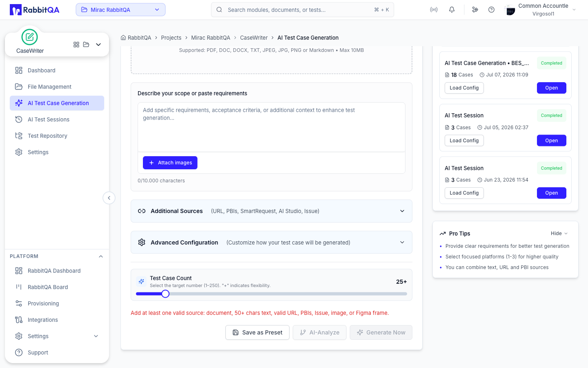Click the RabbitQA Board icon
Viewport: 588px width, 368px height.
pos(19,287)
